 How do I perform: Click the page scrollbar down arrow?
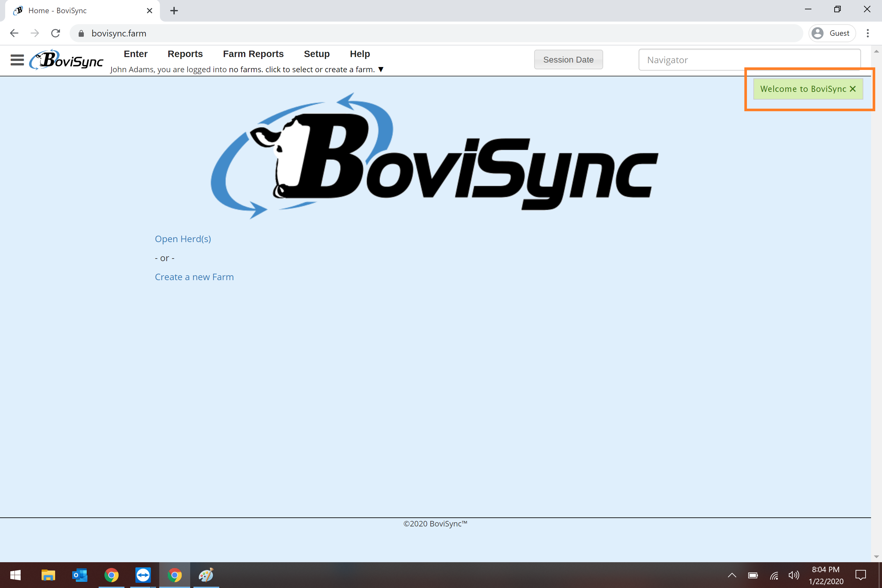pos(877,556)
